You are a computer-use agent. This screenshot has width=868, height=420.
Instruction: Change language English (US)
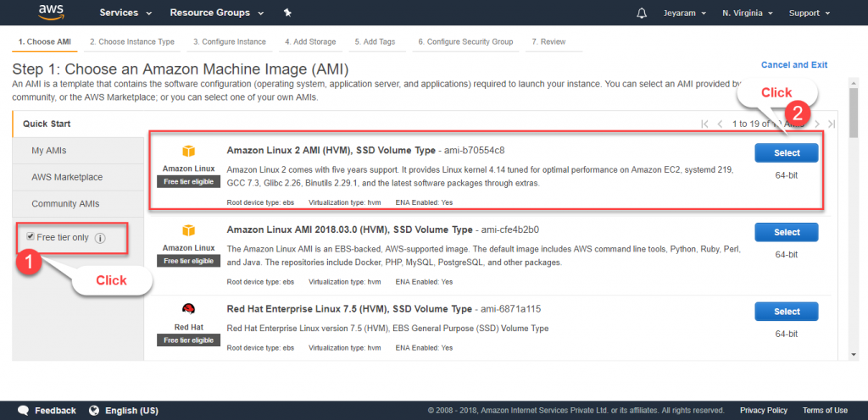click(131, 411)
